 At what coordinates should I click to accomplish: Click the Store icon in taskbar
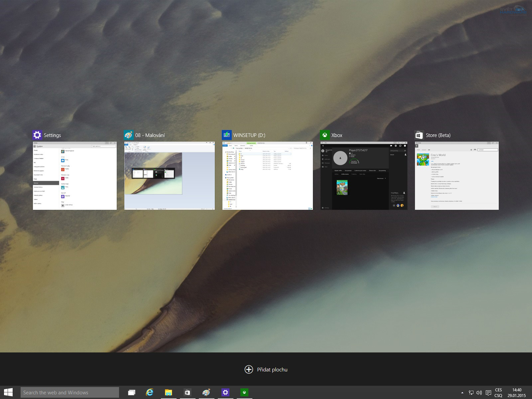[188, 393]
